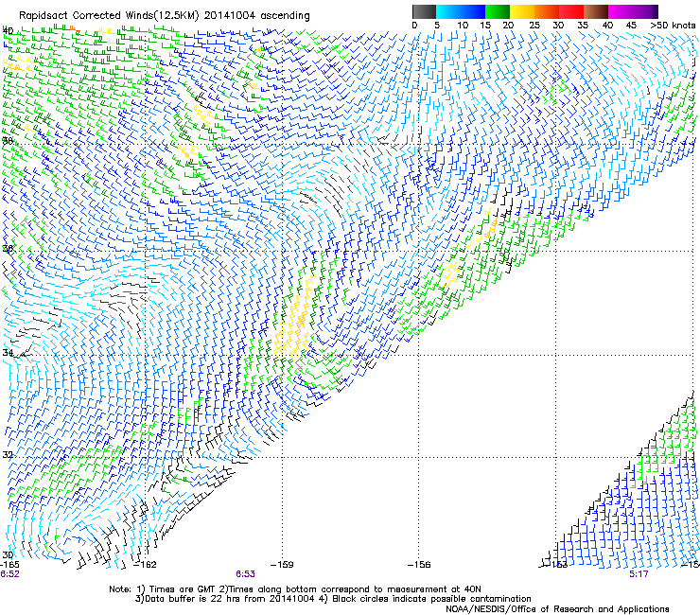Click the gray 0-5 knots legend swatch
700x615 pixels.
424,11
